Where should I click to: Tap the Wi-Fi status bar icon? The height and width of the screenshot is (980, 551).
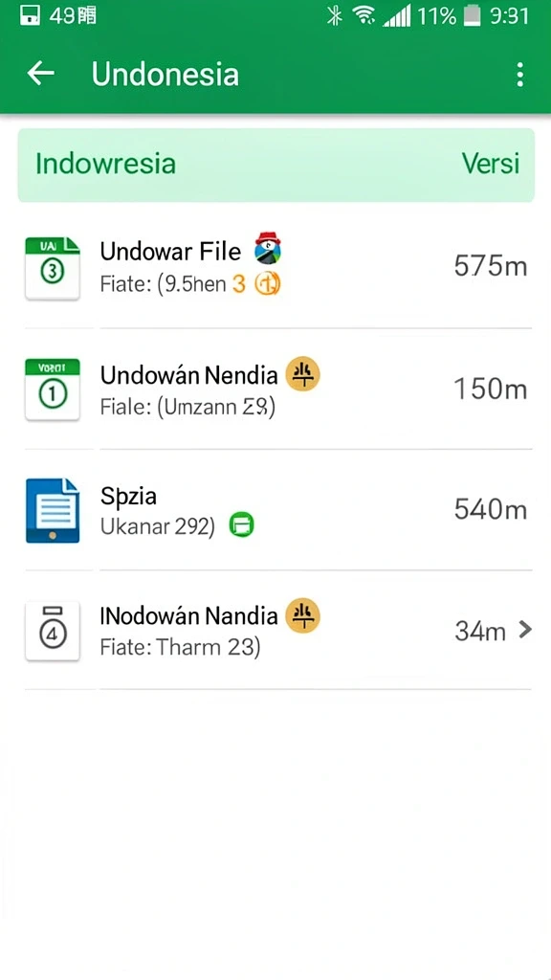tap(364, 15)
